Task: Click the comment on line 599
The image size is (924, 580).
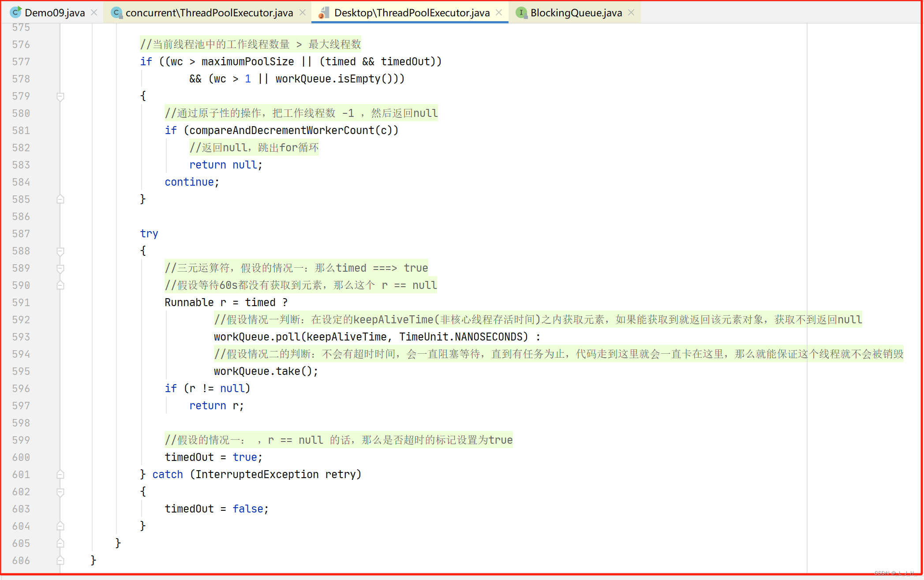Action: point(339,440)
